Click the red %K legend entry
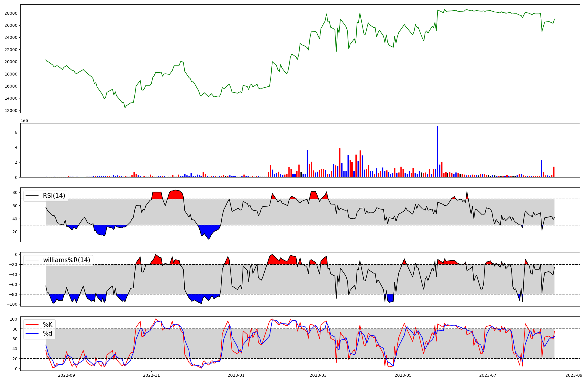The width and height of the screenshot is (588, 382). [47, 325]
